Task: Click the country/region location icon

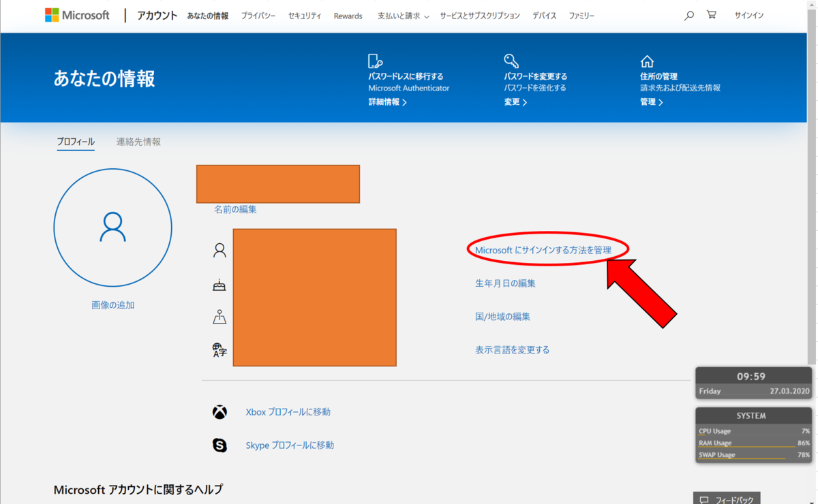Action: coord(219,317)
